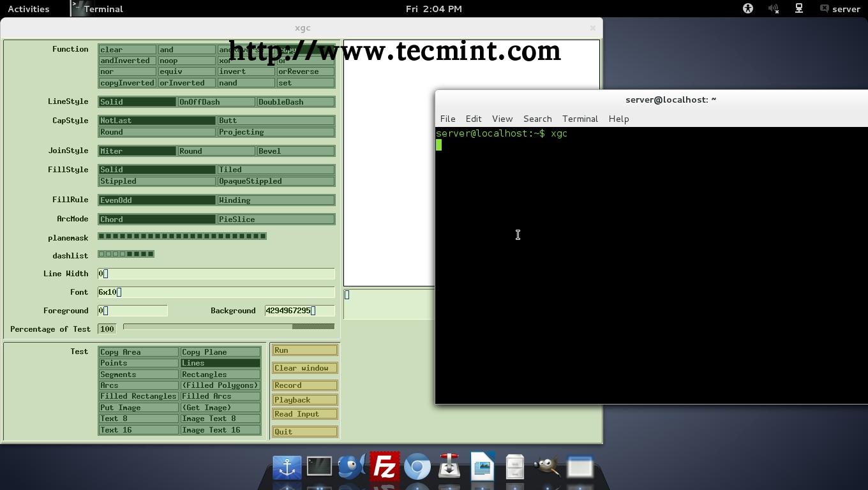Set CapStyle to Butt

pos(276,121)
